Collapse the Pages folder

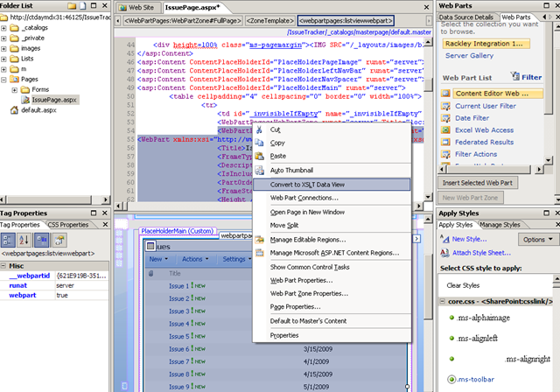click(x=3, y=80)
